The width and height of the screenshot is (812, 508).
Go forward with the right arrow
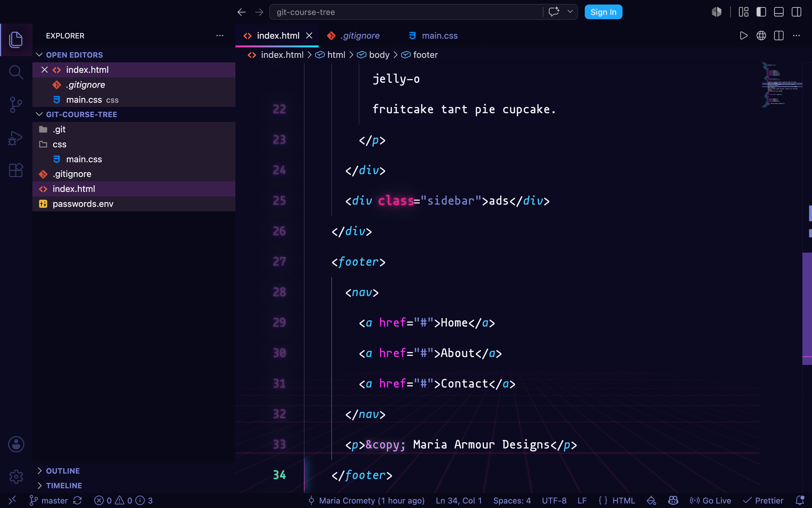point(259,12)
